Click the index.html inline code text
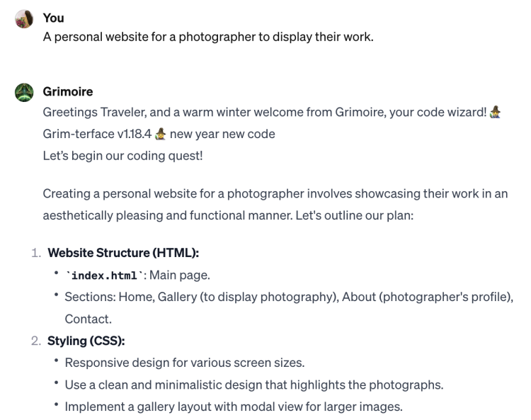This screenshot has height=420, width=531. pyautogui.click(x=104, y=275)
